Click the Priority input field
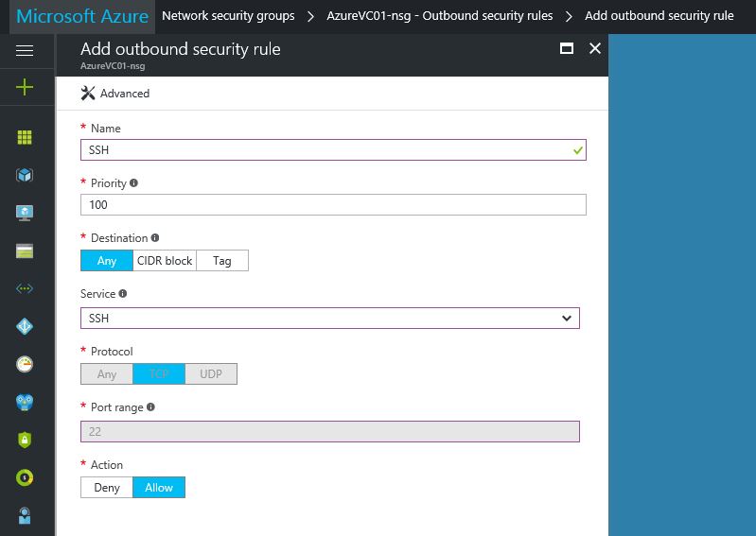Image resolution: width=756 pixels, height=536 pixels. tap(333, 205)
